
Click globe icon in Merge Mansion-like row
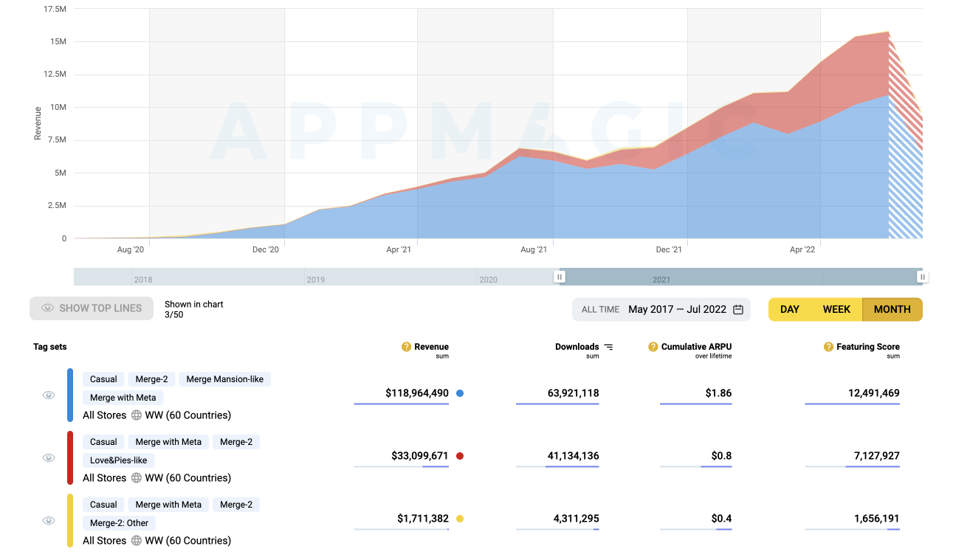coord(137,415)
